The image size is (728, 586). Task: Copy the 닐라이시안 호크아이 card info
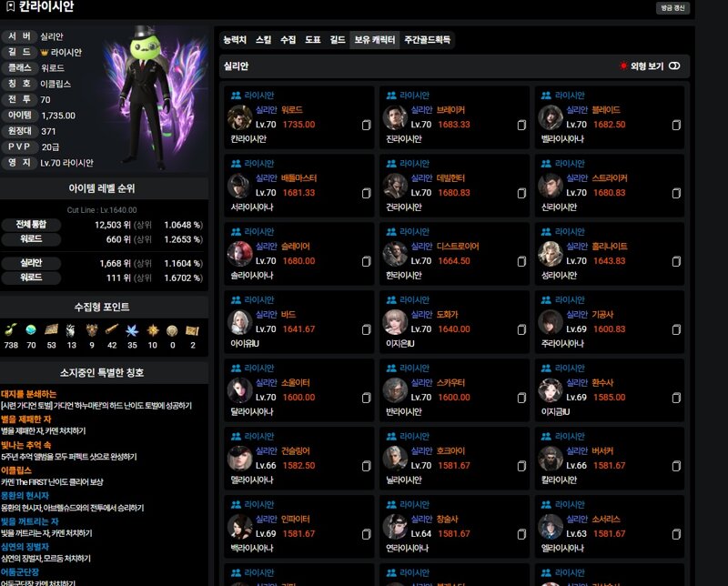point(521,466)
